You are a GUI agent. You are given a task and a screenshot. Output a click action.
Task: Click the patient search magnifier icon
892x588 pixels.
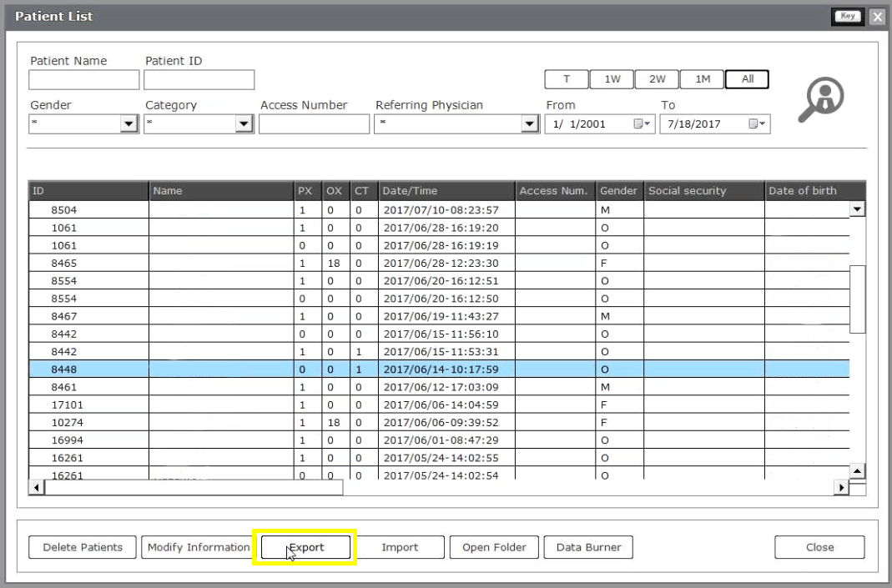(x=821, y=98)
